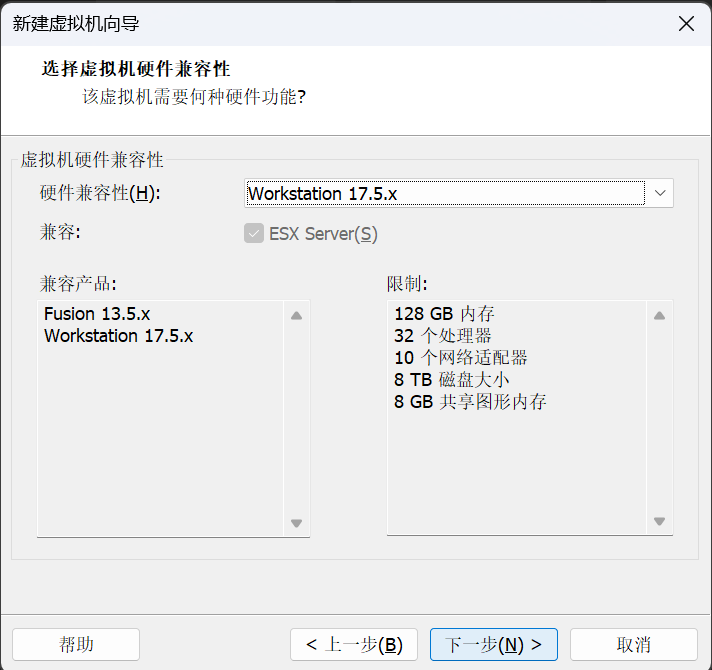Viewport: 712px width, 670px height.
Task: Select the 8 TB 磁盘大小 limit entry
Action: tap(451, 379)
